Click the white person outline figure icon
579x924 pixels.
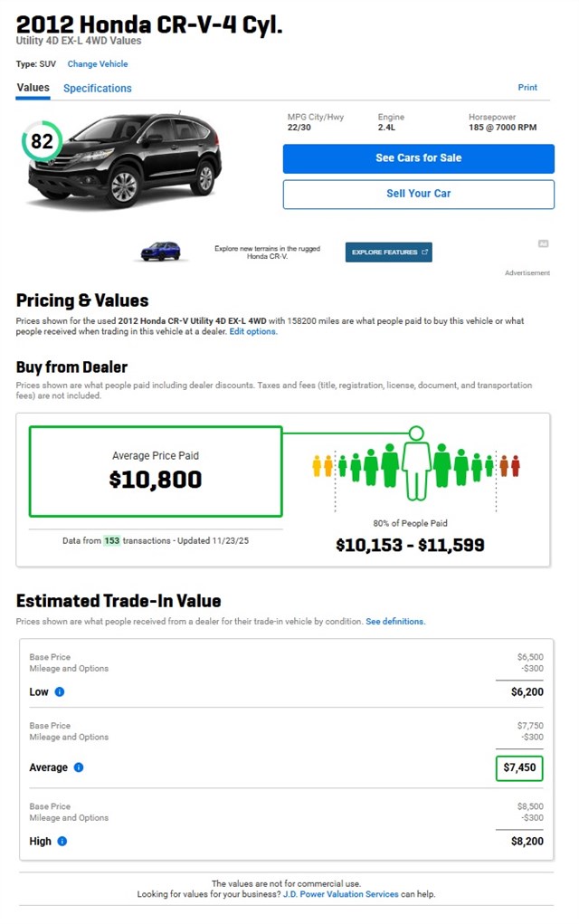pos(416,464)
